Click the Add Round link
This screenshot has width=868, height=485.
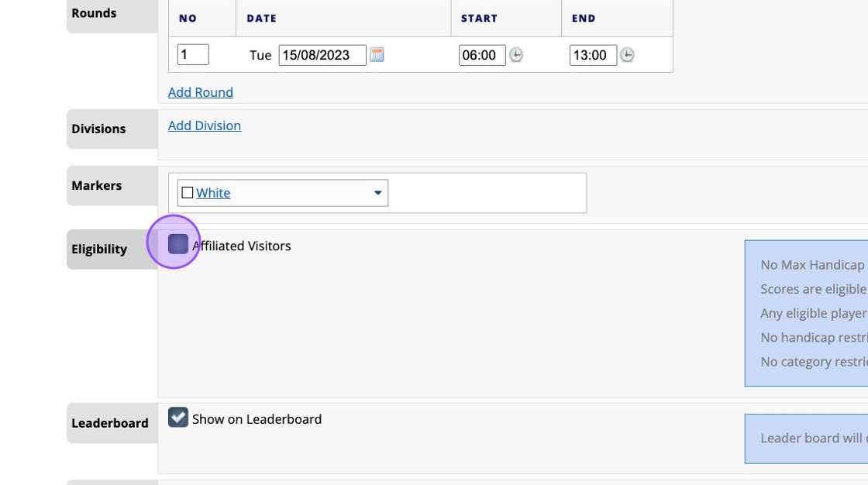click(201, 92)
